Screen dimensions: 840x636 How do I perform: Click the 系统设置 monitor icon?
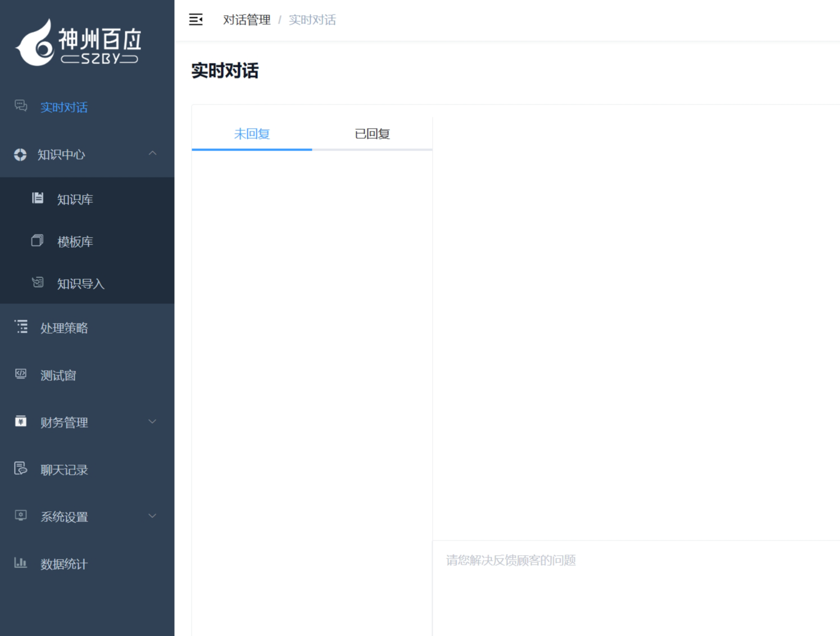click(21, 515)
